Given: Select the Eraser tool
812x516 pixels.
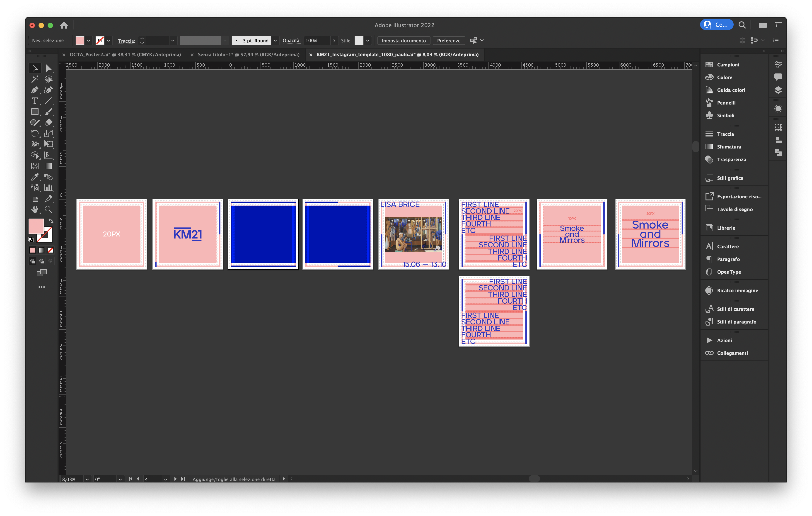Looking at the screenshot, I should pyautogui.click(x=48, y=122).
